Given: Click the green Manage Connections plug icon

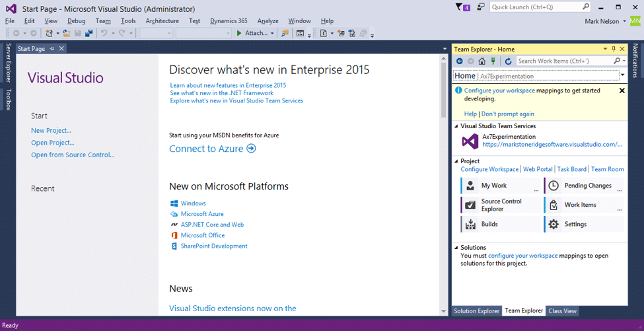Looking at the screenshot, I should pyautogui.click(x=493, y=61).
